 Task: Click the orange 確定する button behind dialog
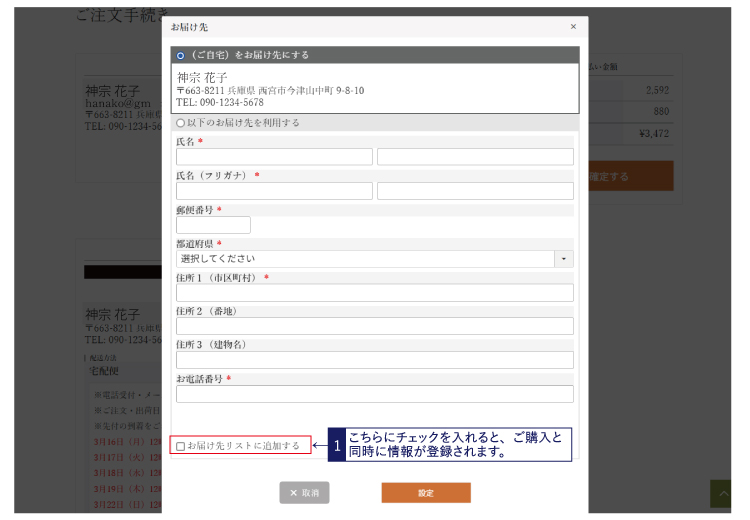pos(630,176)
